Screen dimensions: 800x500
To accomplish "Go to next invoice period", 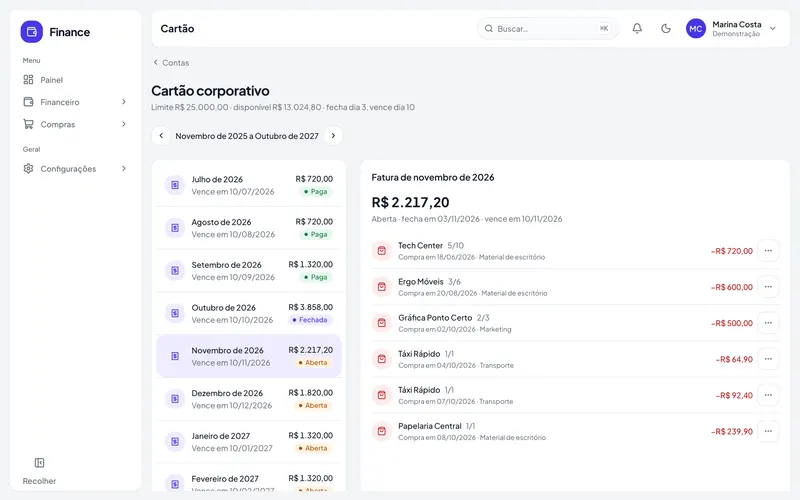I will (333, 136).
